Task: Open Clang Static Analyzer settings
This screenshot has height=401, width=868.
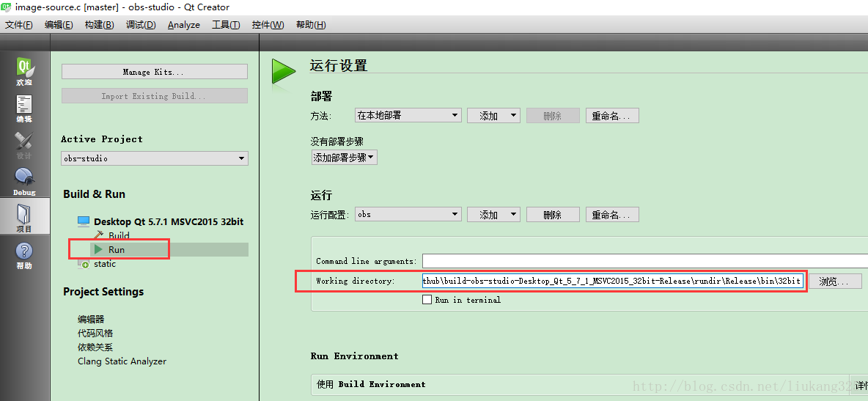Action: [x=122, y=361]
